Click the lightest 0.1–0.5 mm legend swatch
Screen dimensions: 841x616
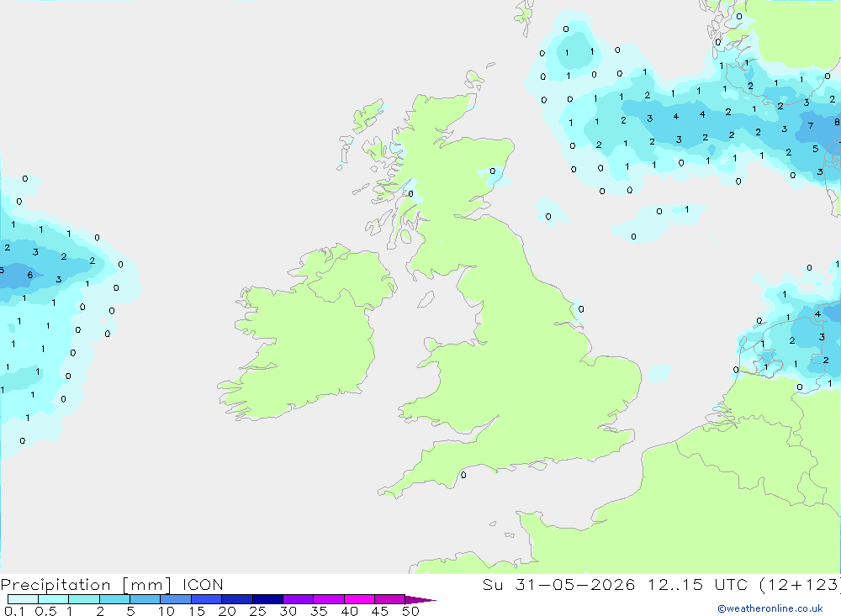click(x=23, y=599)
